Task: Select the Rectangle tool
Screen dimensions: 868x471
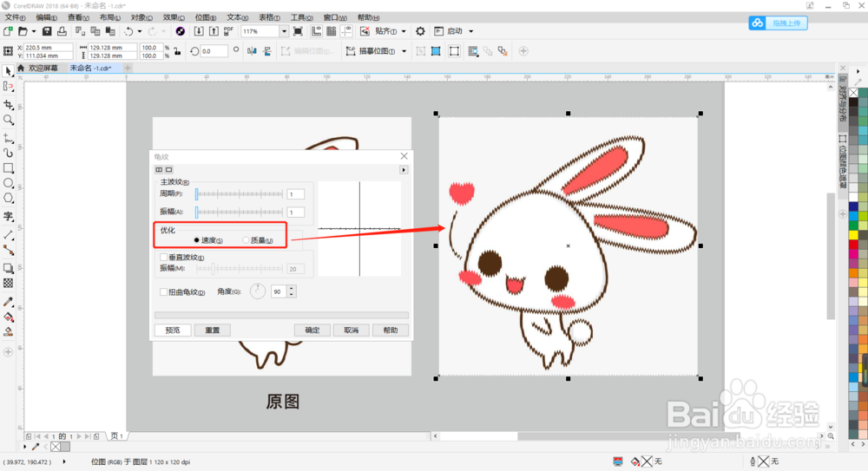Action: point(8,167)
